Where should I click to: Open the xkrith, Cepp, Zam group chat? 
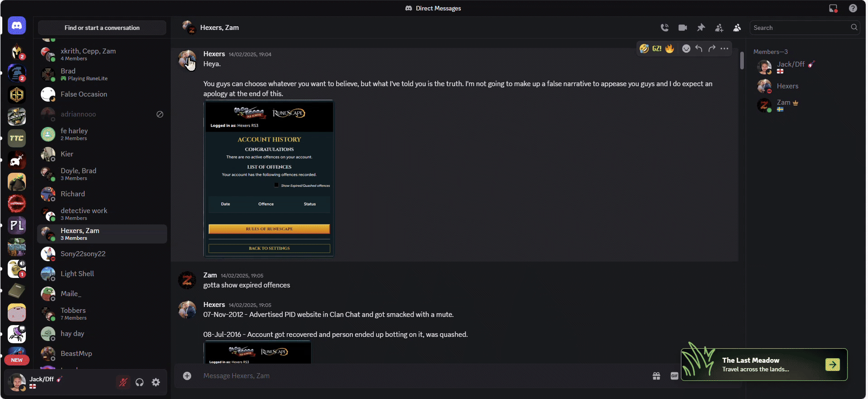[102, 54]
